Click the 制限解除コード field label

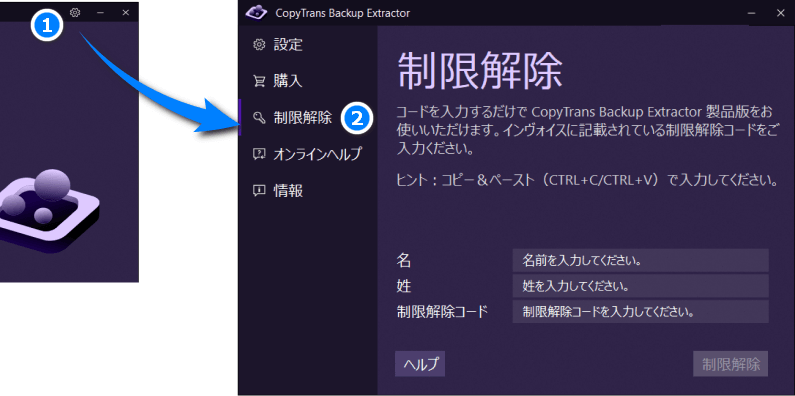(442, 311)
